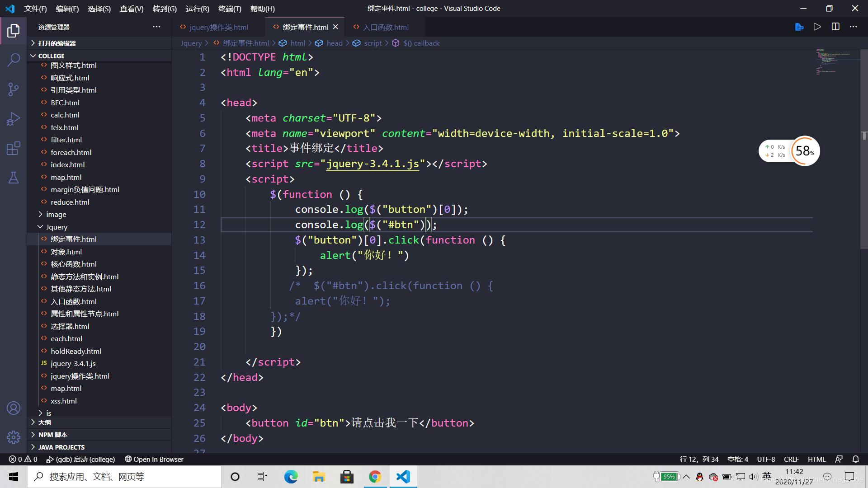Switch to jquery操作类.html tab

[x=218, y=27]
